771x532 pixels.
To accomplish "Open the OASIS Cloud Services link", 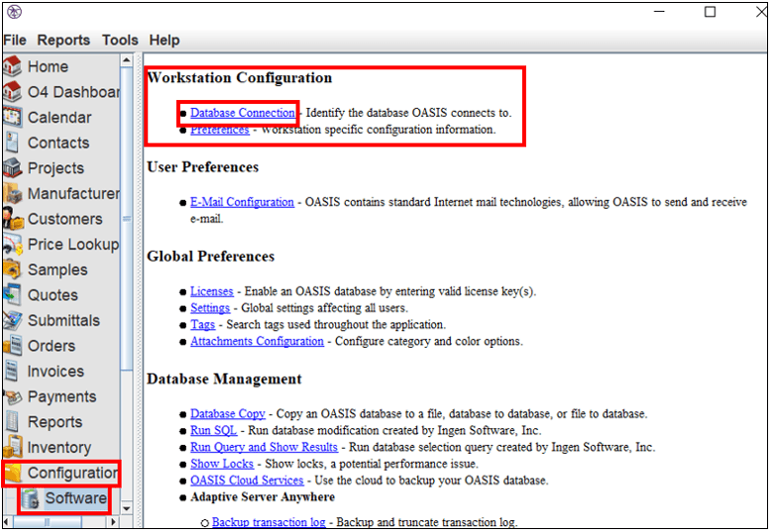I will (x=247, y=480).
